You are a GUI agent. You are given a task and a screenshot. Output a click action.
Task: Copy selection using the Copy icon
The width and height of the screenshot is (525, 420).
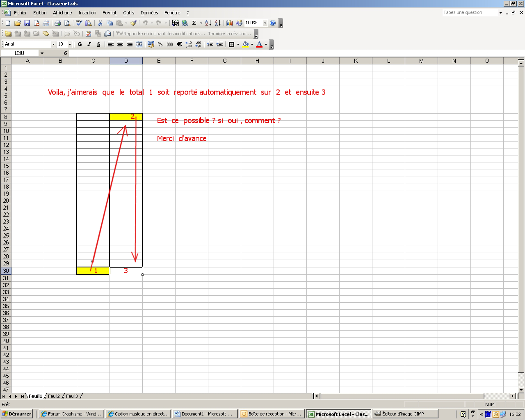click(x=110, y=23)
